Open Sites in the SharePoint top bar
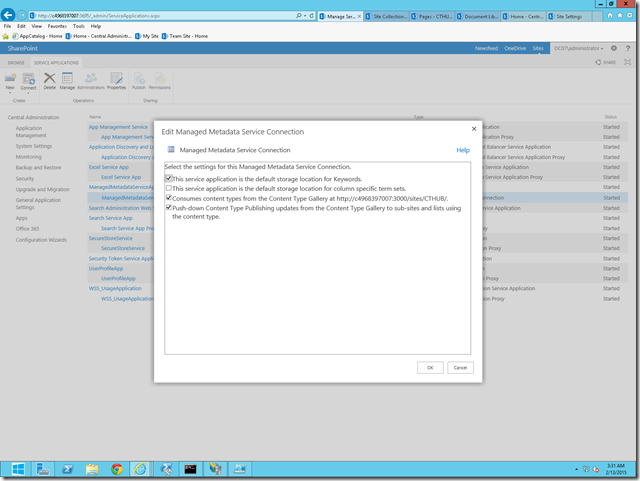 [x=538, y=48]
